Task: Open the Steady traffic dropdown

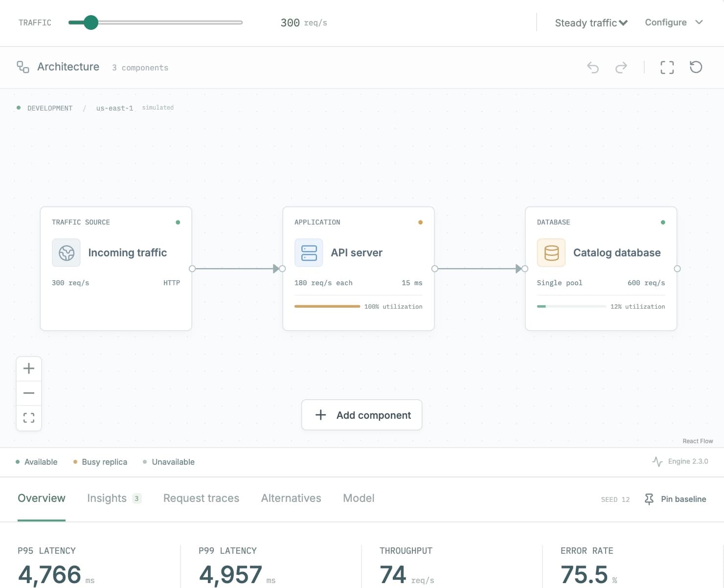Action: click(591, 23)
